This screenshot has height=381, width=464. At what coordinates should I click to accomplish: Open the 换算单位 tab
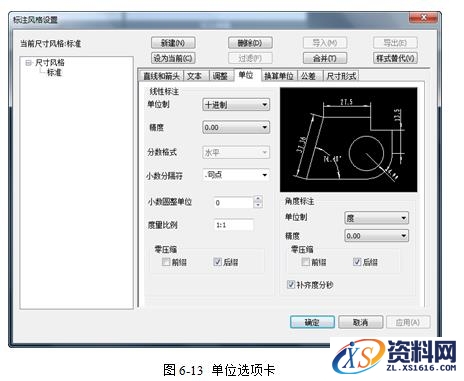[x=279, y=76]
